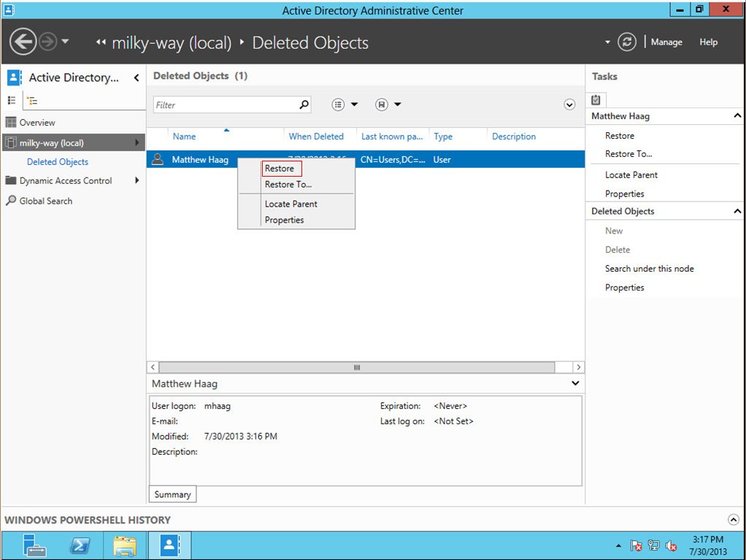Click the muted speaker tray icon
The image size is (746, 560).
coord(672,545)
